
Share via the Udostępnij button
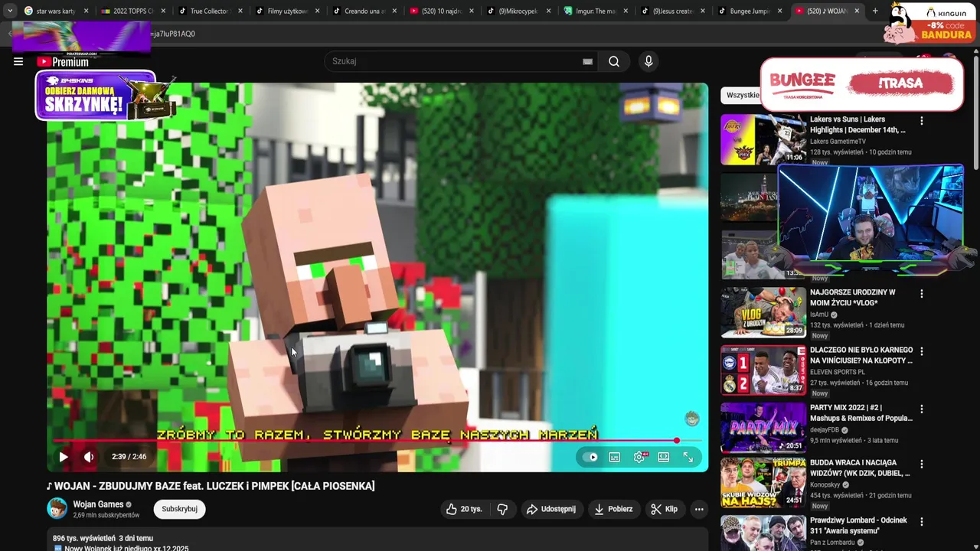click(x=551, y=509)
